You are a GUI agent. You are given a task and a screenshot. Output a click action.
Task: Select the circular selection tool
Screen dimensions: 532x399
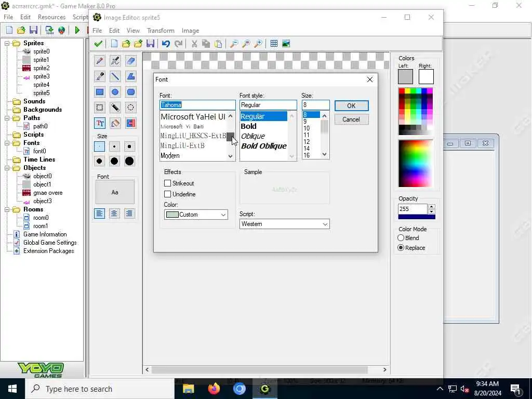pyautogui.click(x=130, y=108)
